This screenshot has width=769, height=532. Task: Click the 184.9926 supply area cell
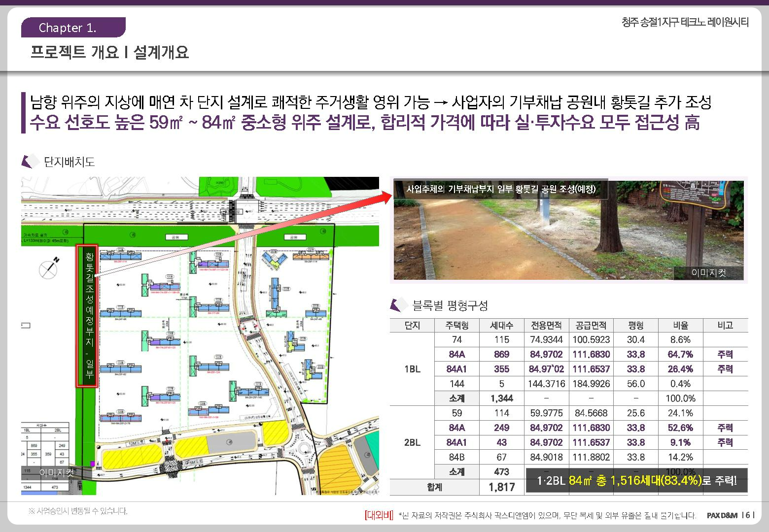(591, 384)
